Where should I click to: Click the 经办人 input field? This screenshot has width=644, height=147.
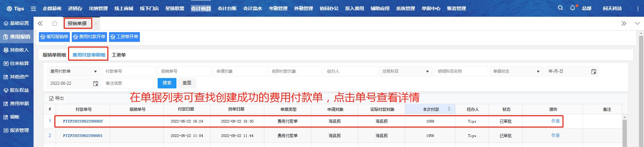351,71
